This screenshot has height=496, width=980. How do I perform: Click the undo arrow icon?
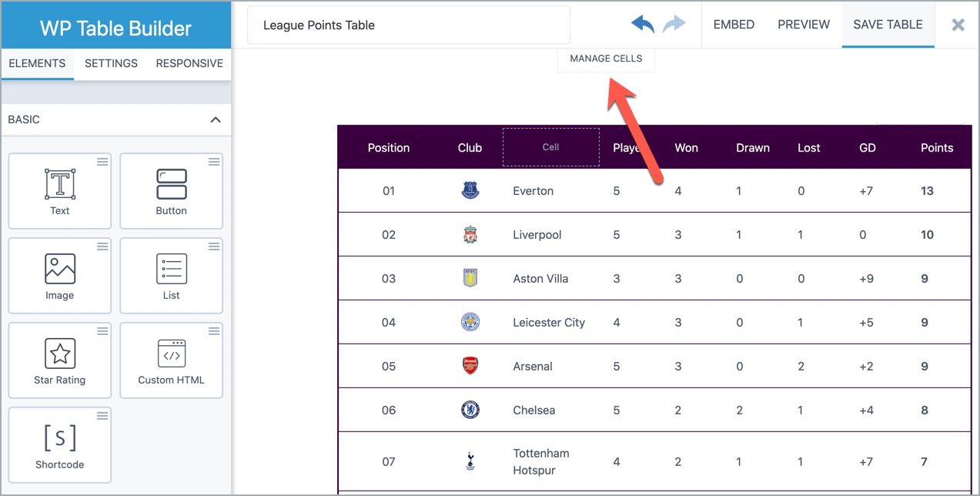(642, 25)
